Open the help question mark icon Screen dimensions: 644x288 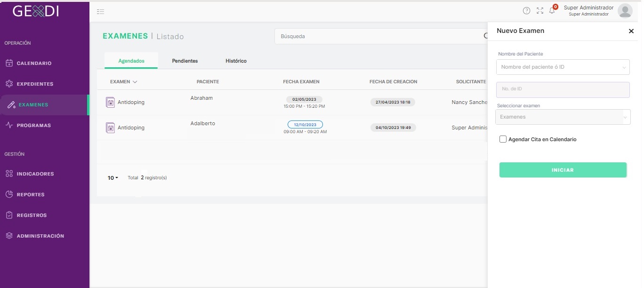(526, 11)
